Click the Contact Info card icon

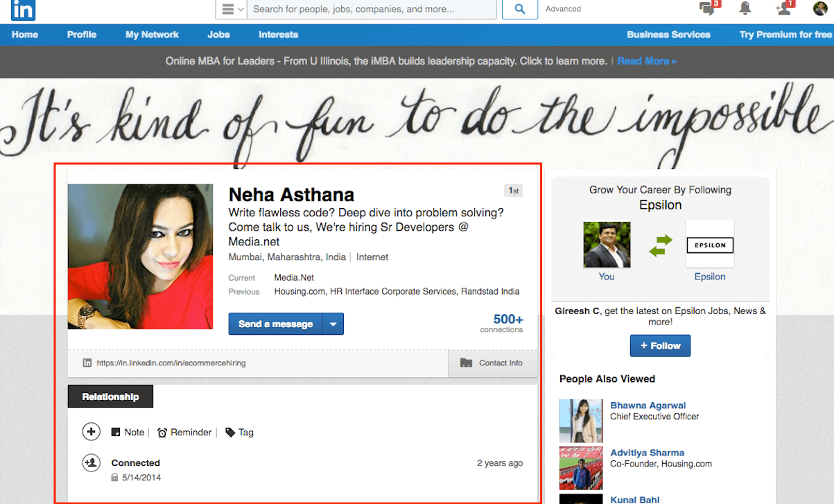(466, 363)
